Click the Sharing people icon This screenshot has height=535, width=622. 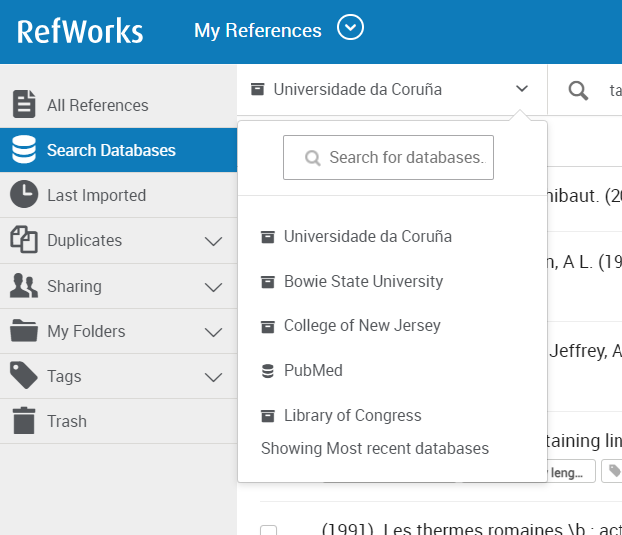coord(24,286)
